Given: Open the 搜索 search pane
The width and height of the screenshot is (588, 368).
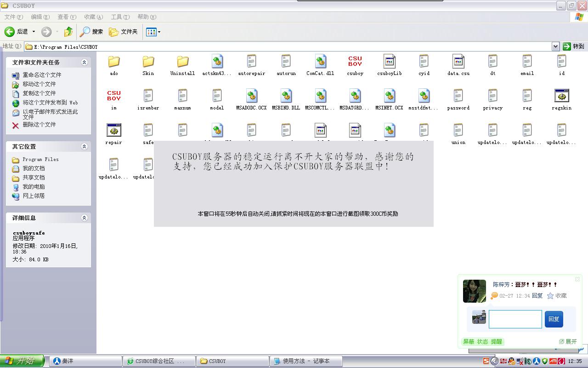Looking at the screenshot, I should click(x=91, y=32).
